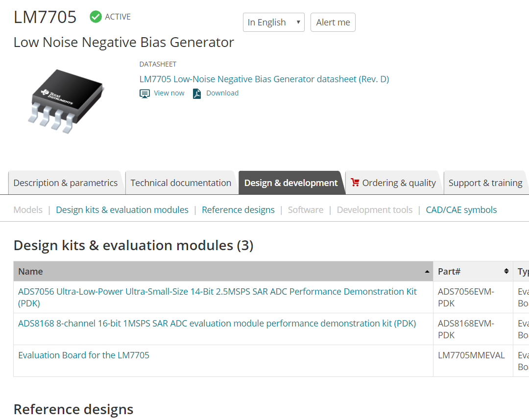Open ADS8168 evaluation module PDK link
The width and height of the screenshot is (529, 420).
pyautogui.click(x=217, y=323)
